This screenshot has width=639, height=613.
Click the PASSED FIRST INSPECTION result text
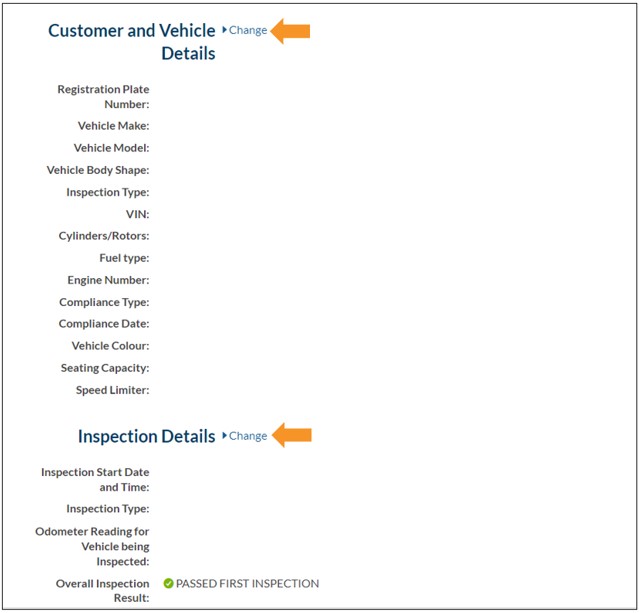[247, 583]
